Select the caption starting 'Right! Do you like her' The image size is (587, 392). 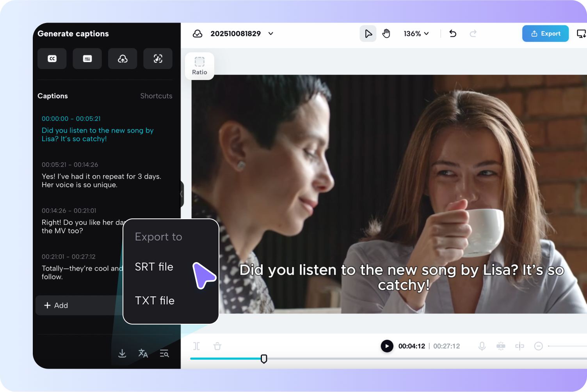[x=83, y=227]
